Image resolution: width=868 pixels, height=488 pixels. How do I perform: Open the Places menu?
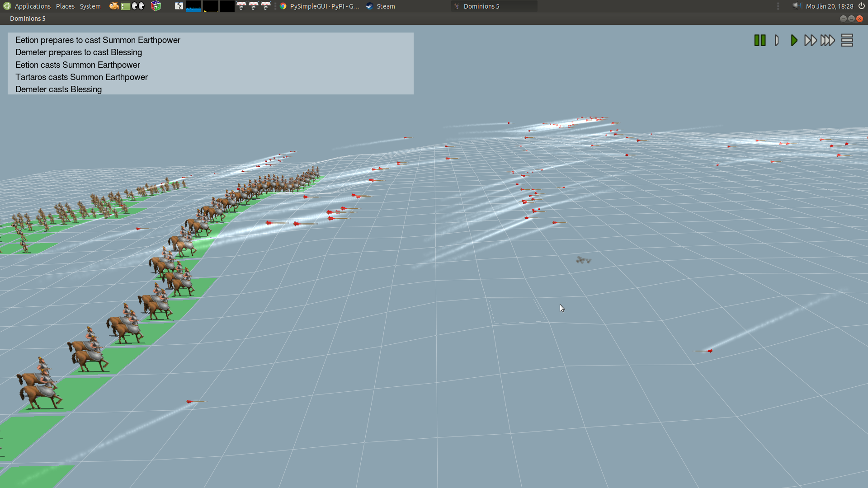65,6
